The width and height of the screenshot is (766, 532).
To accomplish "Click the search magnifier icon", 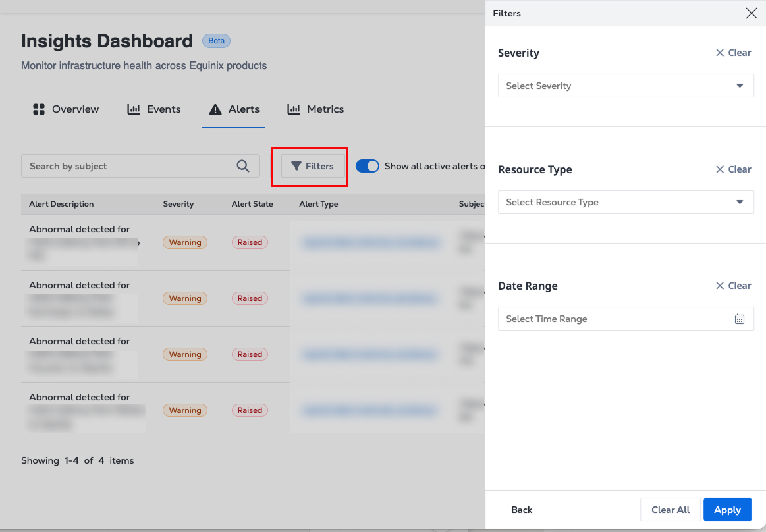I will coord(243,166).
